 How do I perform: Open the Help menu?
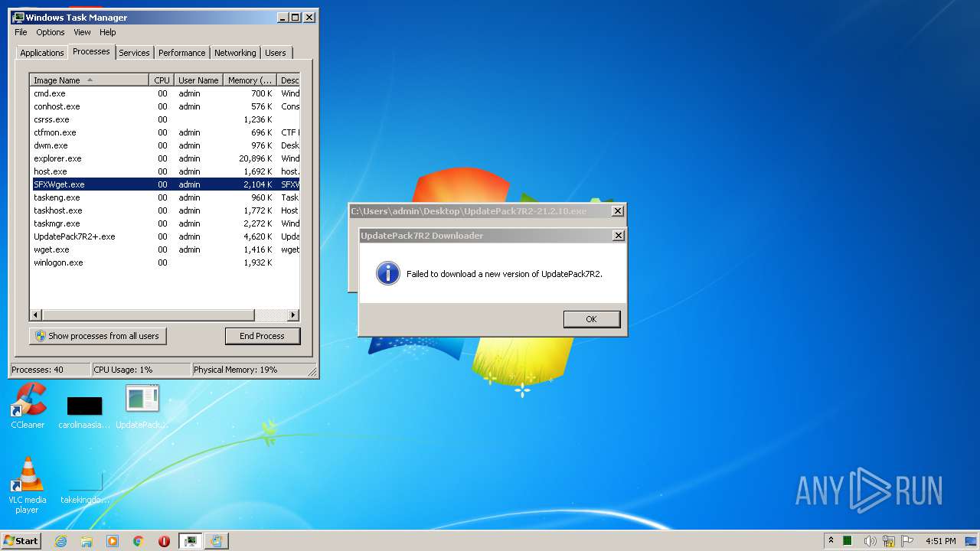[108, 32]
